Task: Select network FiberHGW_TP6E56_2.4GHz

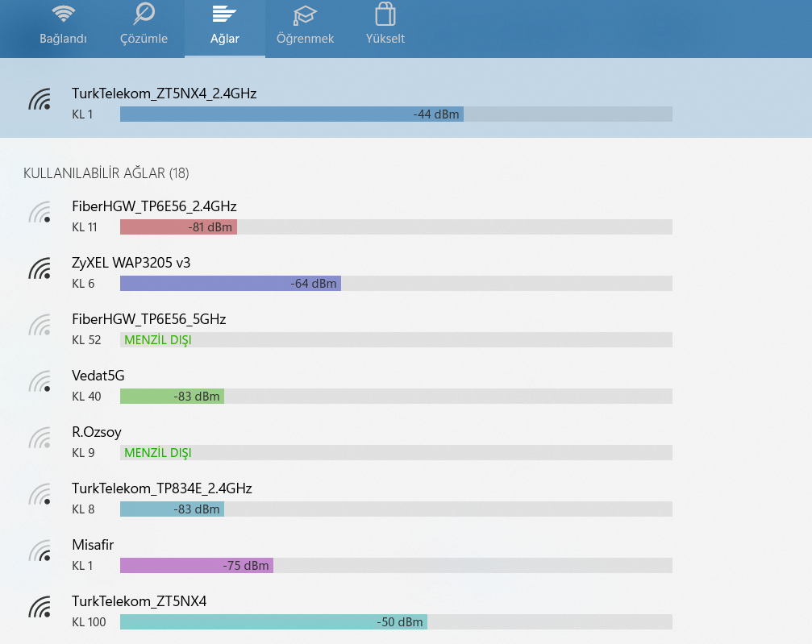Action: pyautogui.click(x=154, y=206)
